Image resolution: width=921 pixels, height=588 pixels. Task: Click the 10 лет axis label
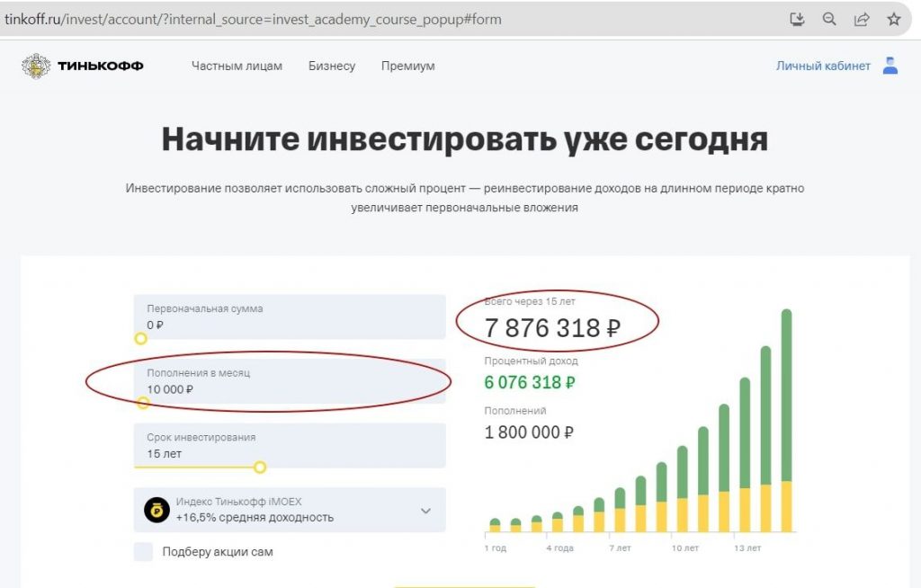[684, 548]
